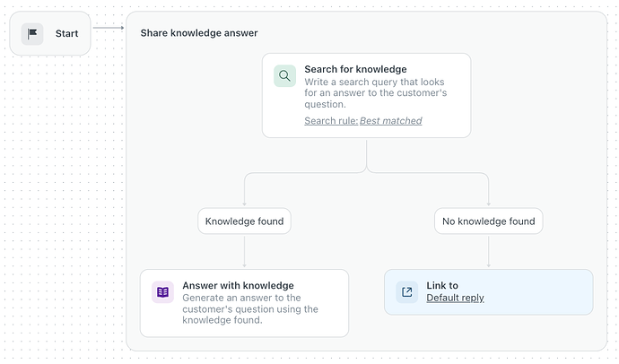Open the Best matched search rule
Screen dimensions: 619x364
point(391,121)
